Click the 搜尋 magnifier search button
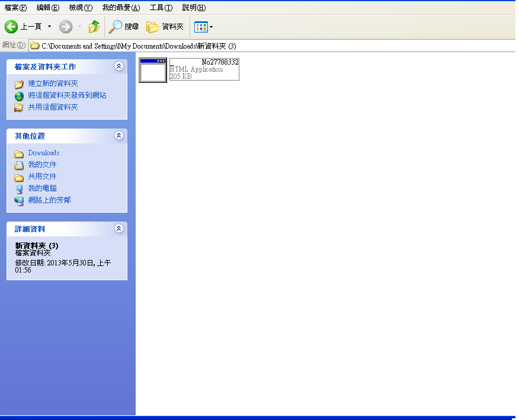 click(x=123, y=27)
